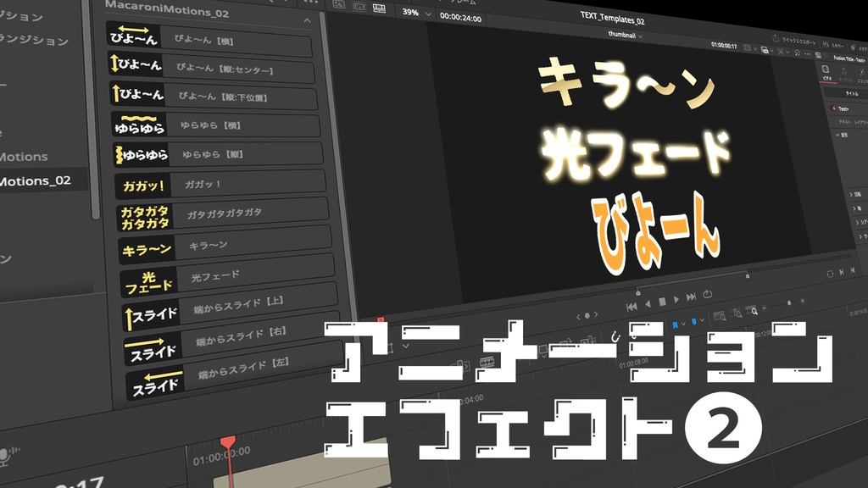The width and height of the screenshot is (868, 488).
Task: Open the three-dot viewer options menu
Action: pos(808,54)
